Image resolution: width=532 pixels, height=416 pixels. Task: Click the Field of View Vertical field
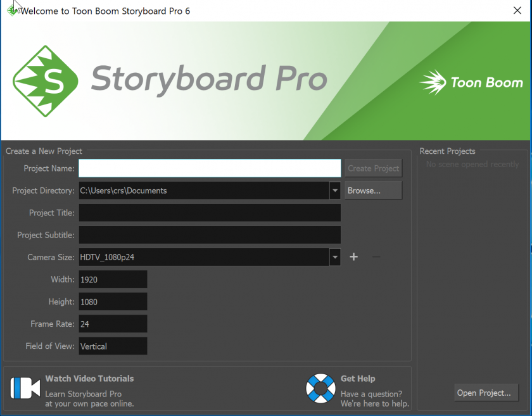tap(113, 346)
